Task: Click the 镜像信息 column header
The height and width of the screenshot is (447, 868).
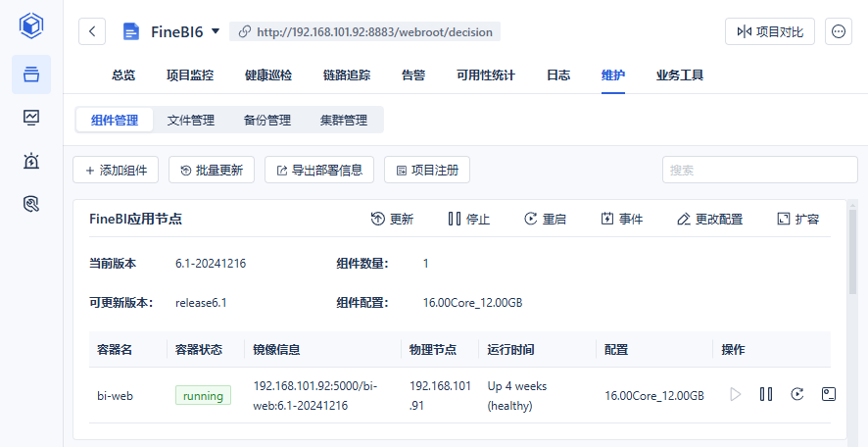Action: [277, 350]
